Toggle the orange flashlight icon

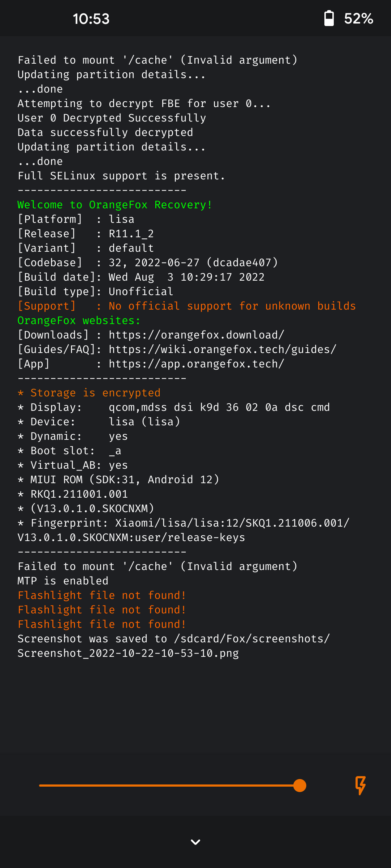360,786
